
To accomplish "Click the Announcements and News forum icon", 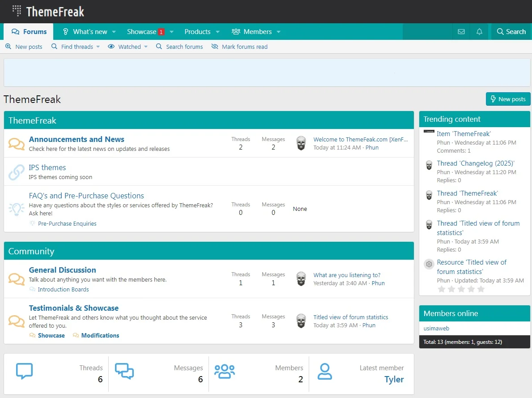I will [x=17, y=144].
